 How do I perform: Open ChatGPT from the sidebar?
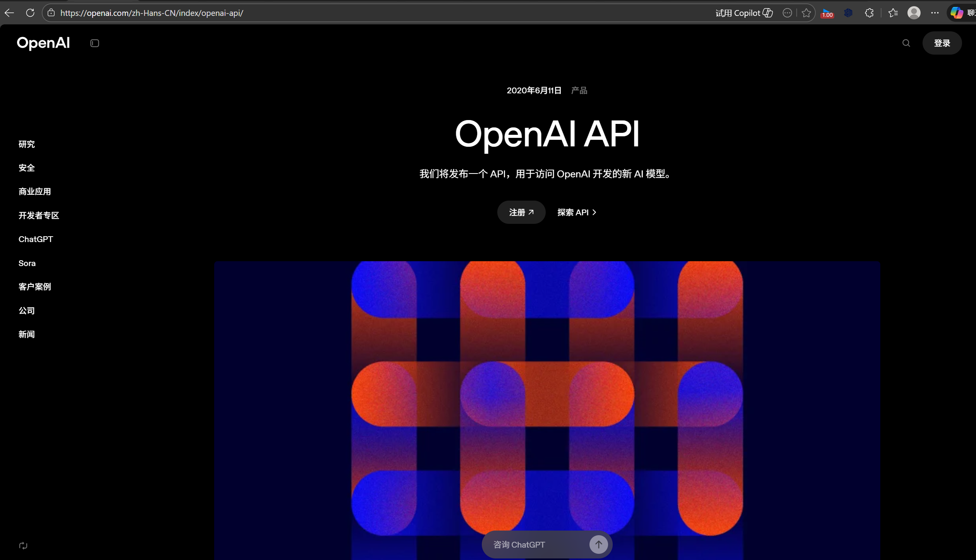[36, 239]
